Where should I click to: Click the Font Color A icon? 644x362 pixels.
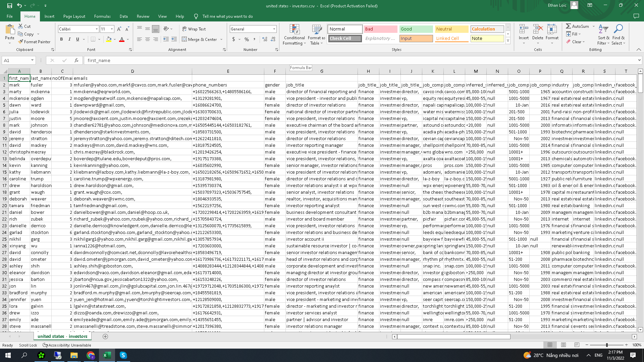(122, 39)
